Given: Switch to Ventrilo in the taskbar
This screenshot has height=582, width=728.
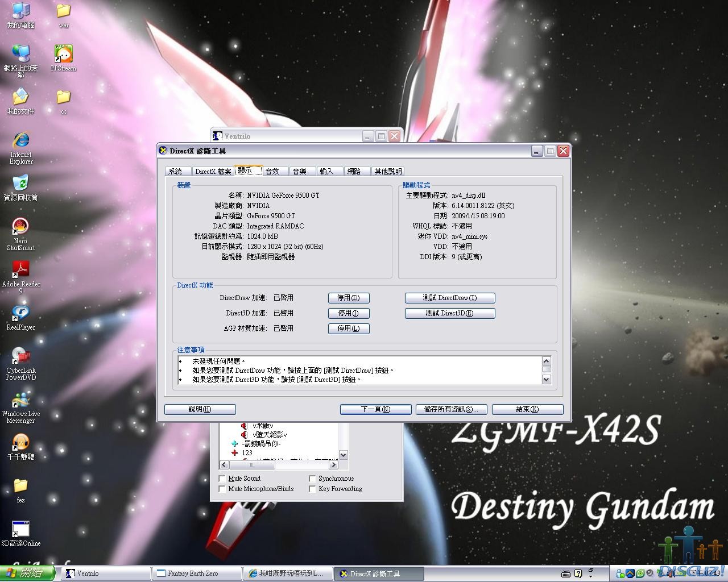Looking at the screenshot, I should 106,574.
